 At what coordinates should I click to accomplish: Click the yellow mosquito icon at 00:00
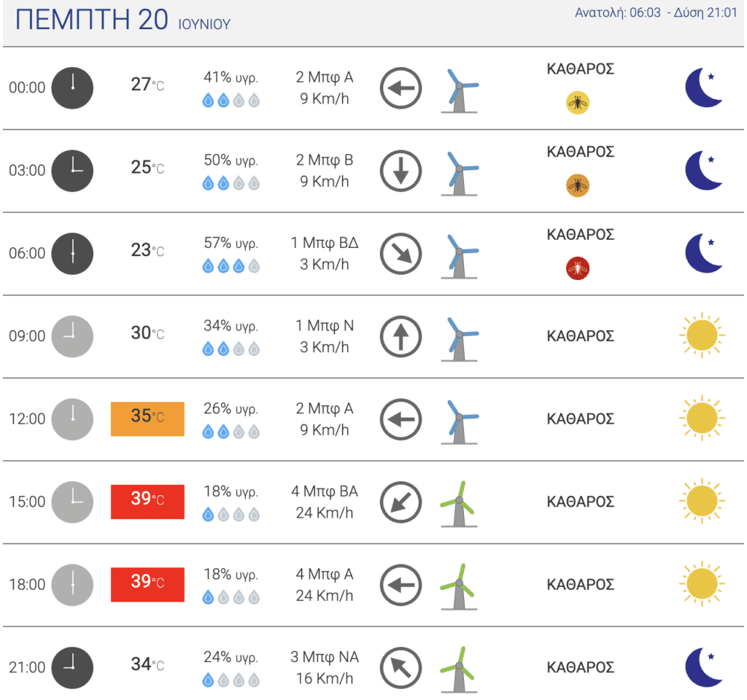(x=578, y=102)
